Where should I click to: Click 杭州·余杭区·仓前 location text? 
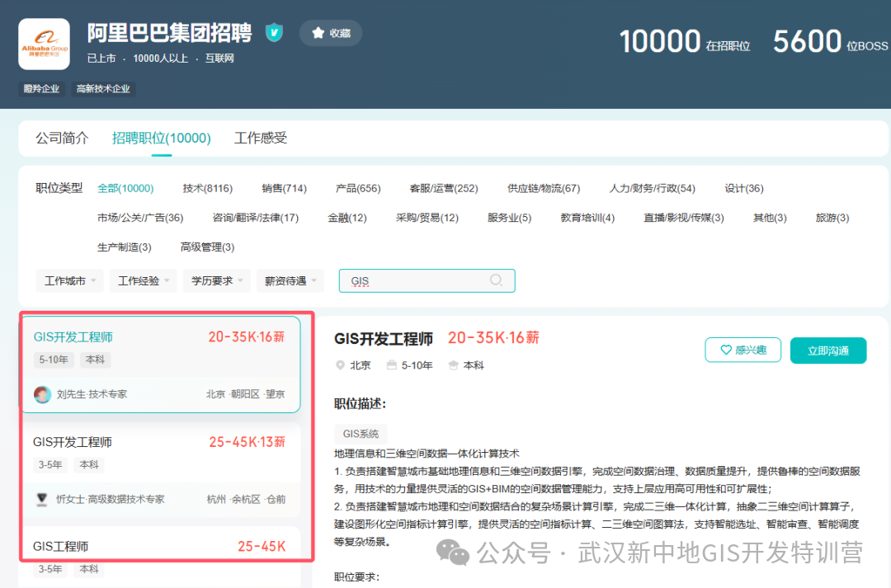tap(246, 500)
